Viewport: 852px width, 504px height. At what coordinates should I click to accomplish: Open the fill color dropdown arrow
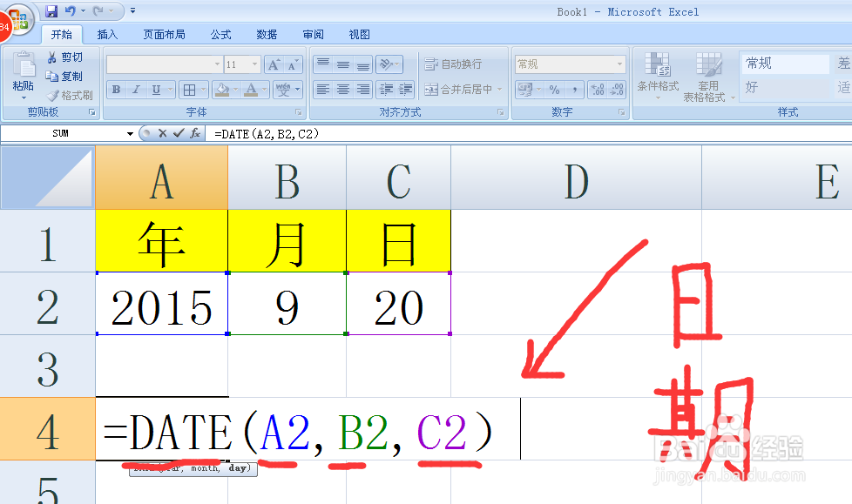pos(236,90)
